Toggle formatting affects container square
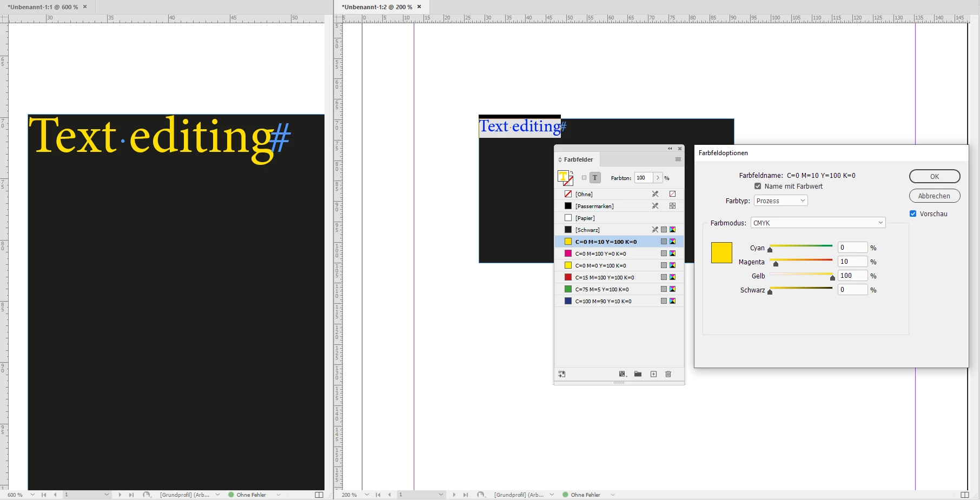This screenshot has width=980, height=500. (x=584, y=178)
